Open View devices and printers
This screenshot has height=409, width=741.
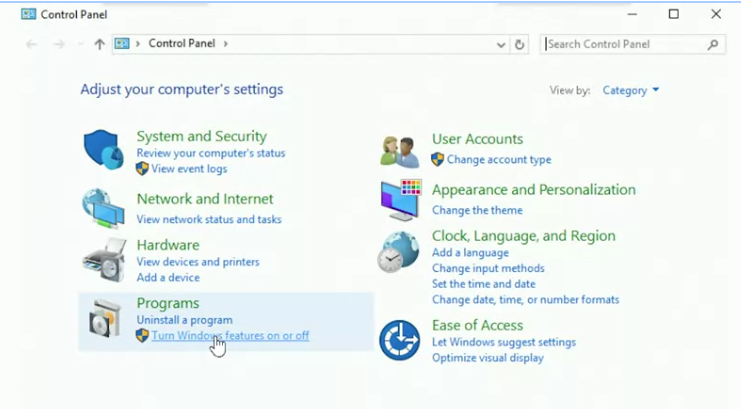point(198,262)
